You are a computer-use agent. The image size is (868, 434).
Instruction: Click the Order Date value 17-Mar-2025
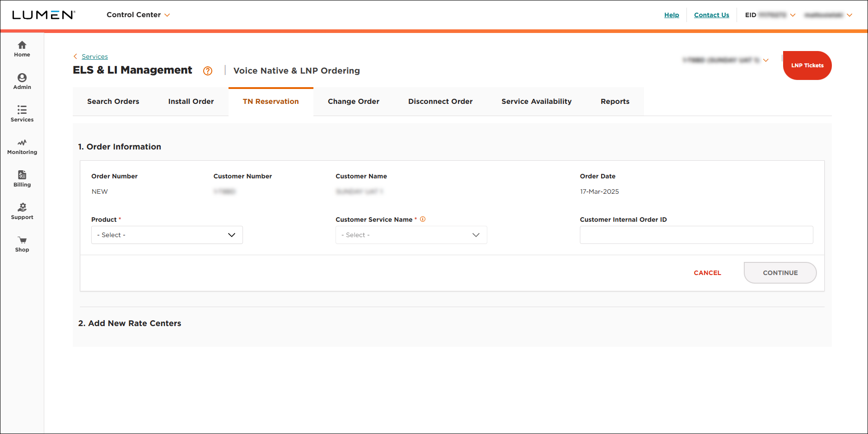click(x=599, y=191)
